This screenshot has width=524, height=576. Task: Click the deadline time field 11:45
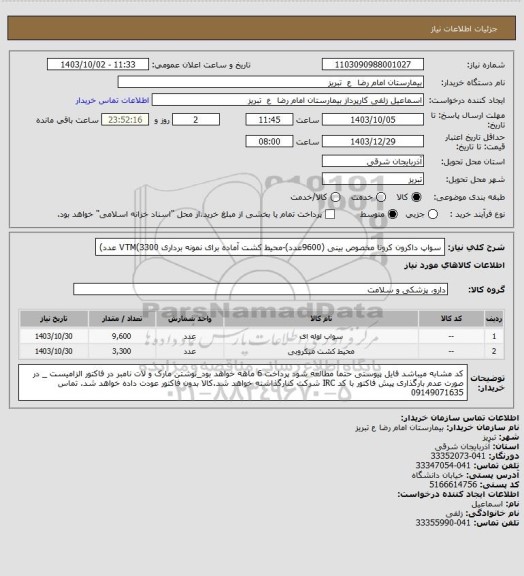(x=269, y=120)
